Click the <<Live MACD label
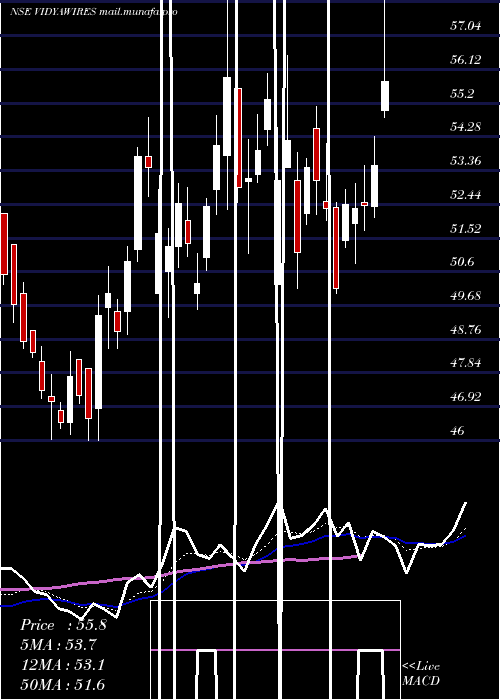Image resolution: width=500 pixels, height=700 pixels. [421, 674]
